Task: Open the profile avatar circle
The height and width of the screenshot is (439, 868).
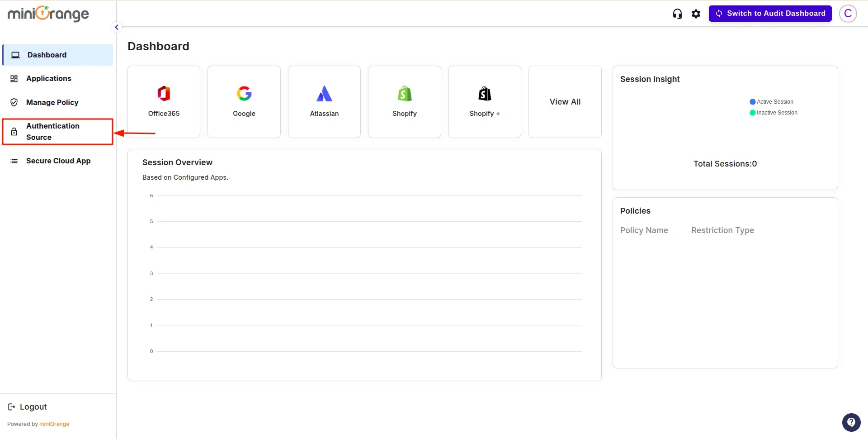Action: coord(848,14)
